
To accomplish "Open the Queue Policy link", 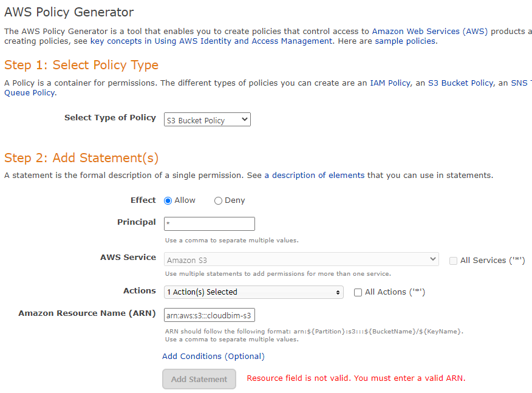I will pyautogui.click(x=30, y=93).
